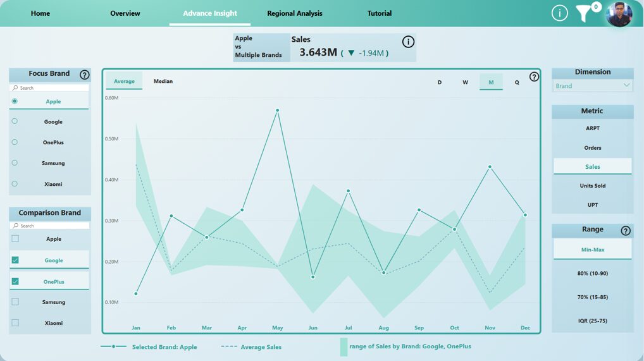The width and height of the screenshot is (644, 361).
Task: Select the Advance Insight tab
Action: [210, 13]
